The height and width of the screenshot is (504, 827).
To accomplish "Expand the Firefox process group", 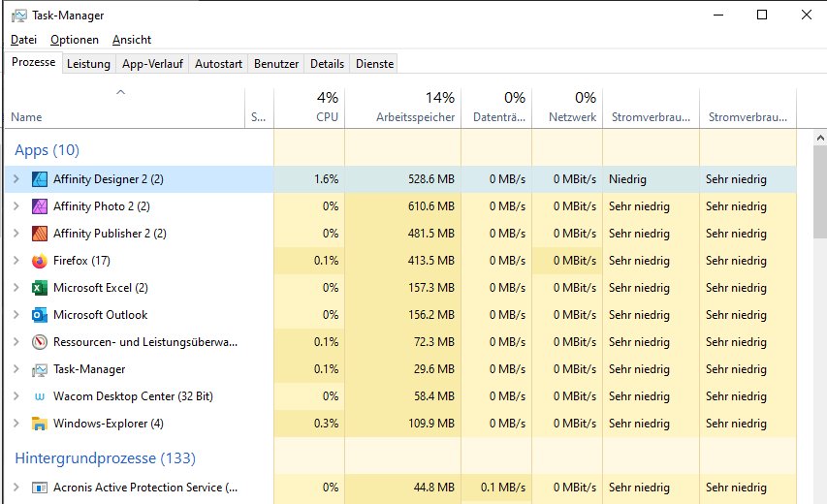I will pyautogui.click(x=16, y=261).
